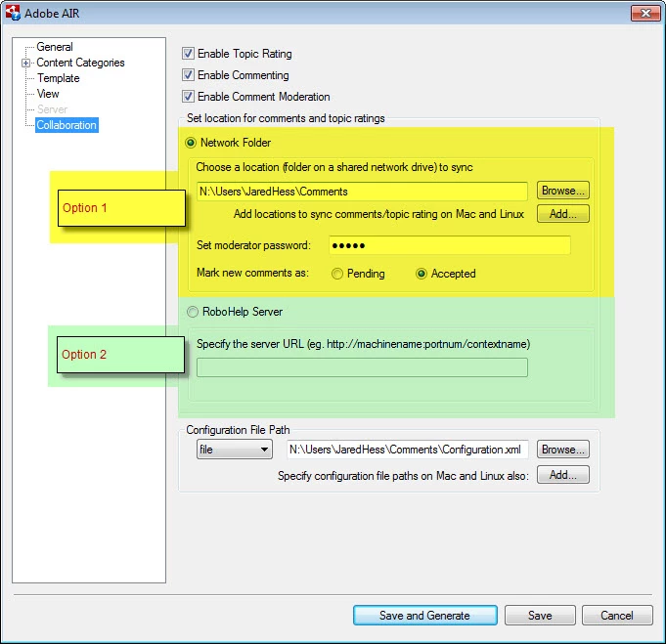666x644 pixels.
Task: Click the Adobe AIR title bar icon
Action: coord(13,13)
